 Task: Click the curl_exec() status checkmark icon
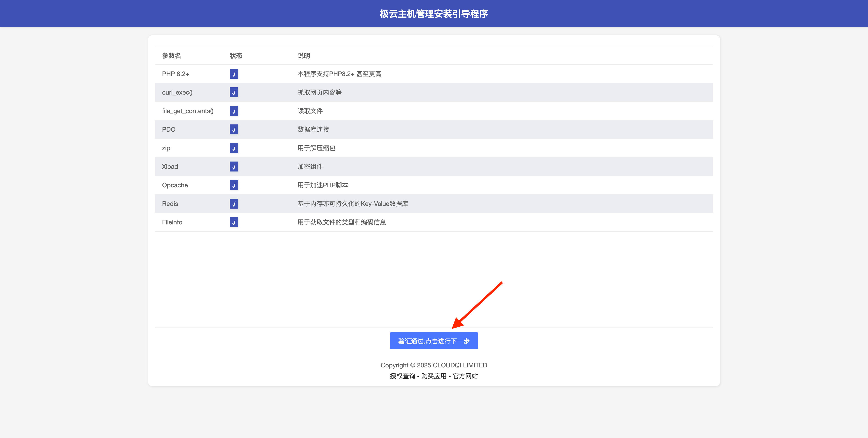click(234, 92)
